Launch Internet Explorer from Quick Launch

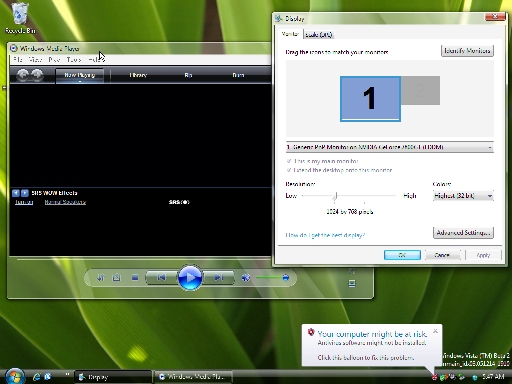pos(36,377)
